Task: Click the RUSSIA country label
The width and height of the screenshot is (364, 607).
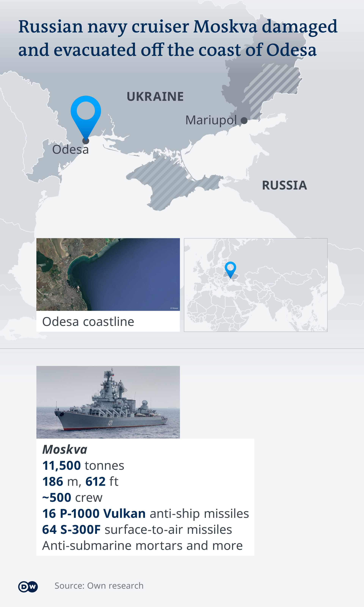Action: 284,185
